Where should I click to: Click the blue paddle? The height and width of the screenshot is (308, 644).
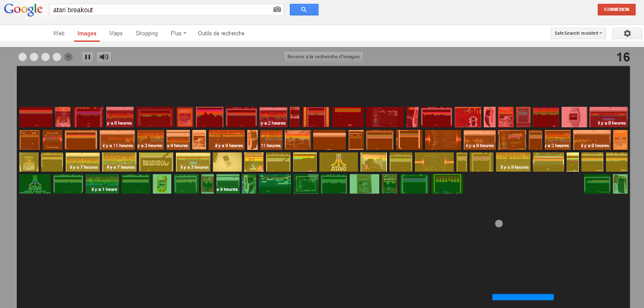point(523,297)
